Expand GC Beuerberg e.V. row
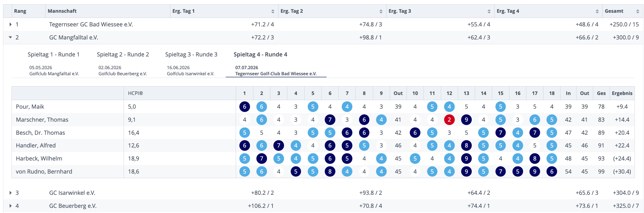 pos(10,206)
